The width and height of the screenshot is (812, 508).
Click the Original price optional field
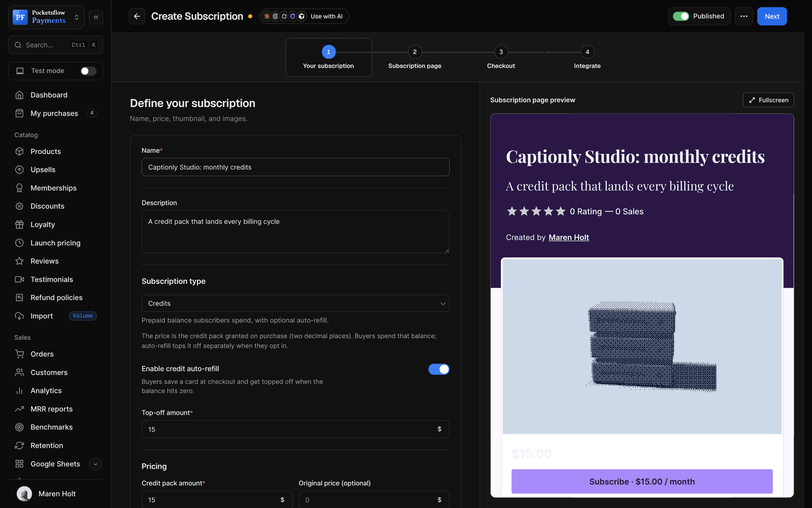(374, 500)
